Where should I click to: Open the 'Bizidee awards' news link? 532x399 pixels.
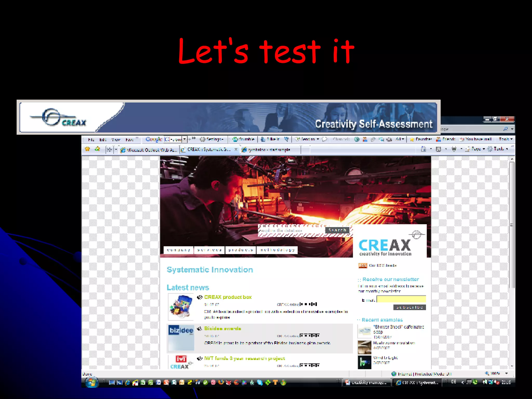[223, 329]
